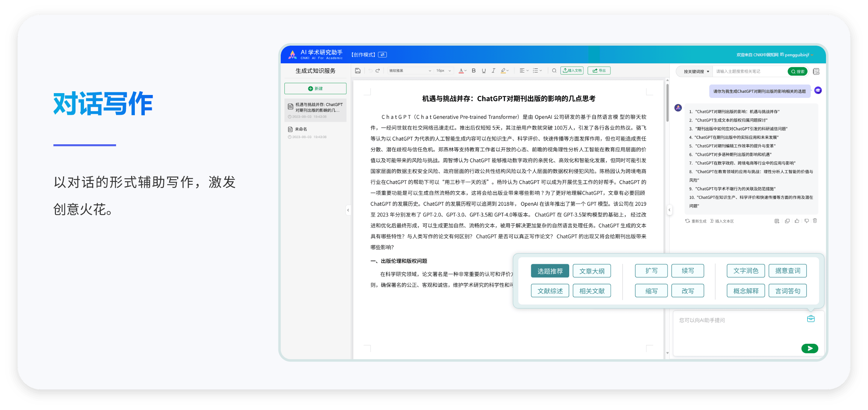Redo the last undone edit

coord(378,71)
